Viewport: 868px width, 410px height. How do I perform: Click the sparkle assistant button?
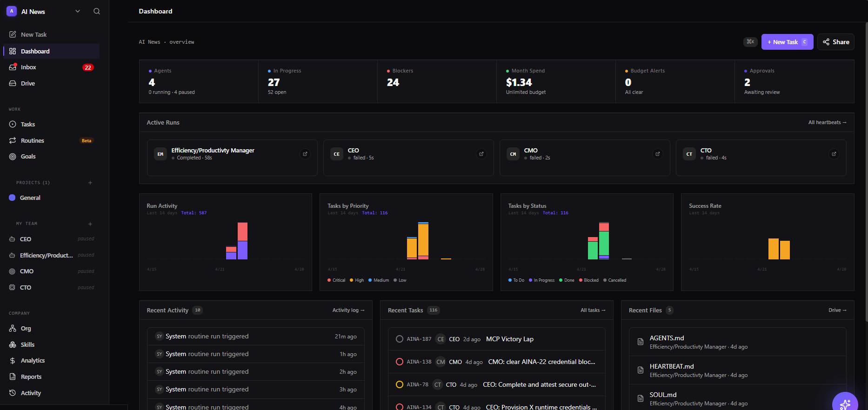click(845, 403)
